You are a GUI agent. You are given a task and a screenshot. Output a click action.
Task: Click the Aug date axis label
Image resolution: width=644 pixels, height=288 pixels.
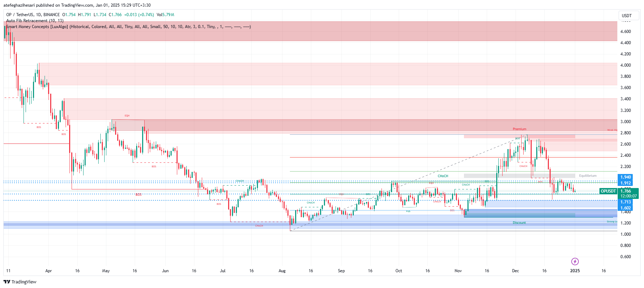pyautogui.click(x=282, y=271)
